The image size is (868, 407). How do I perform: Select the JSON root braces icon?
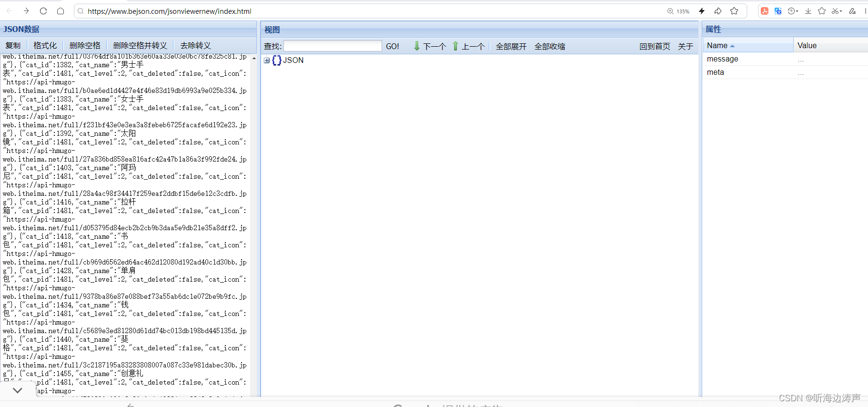[277, 61]
